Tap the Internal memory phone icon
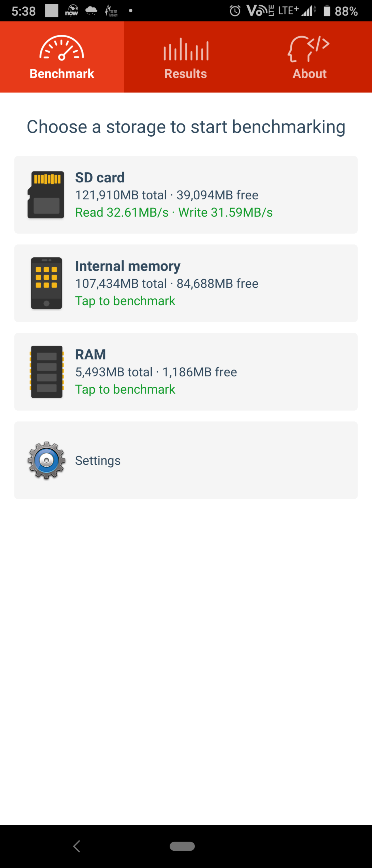The width and height of the screenshot is (372, 868). tap(47, 283)
